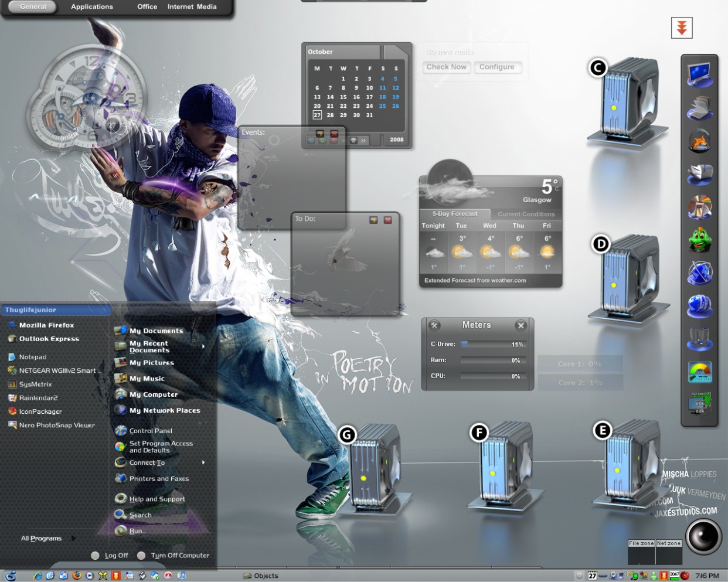The width and height of the screenshot is (728, 582).
Task: Open SysMetrix from start menu
Action: coord(35,384)
